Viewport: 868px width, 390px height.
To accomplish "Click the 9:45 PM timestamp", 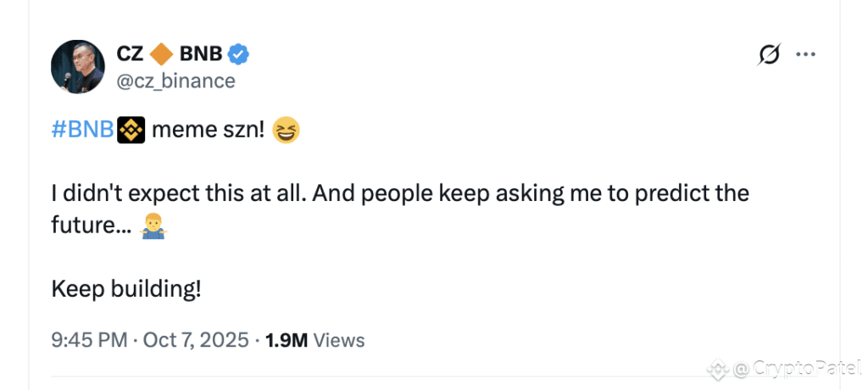I will tap(88, 340).
